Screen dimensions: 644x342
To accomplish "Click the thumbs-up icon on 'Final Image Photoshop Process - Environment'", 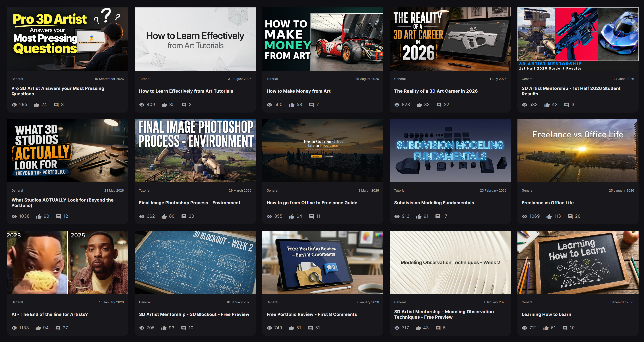I will pyautogui.click(x=164, y=217).
